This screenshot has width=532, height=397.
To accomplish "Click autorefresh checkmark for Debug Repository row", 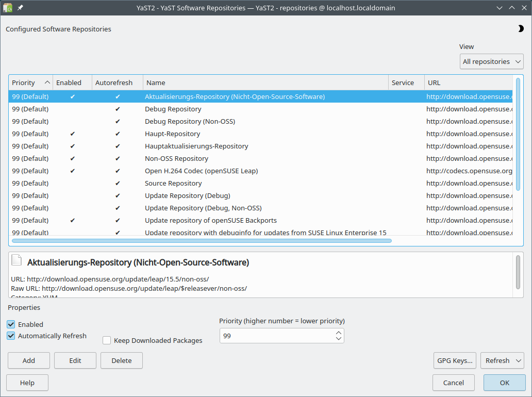I will point(118,109).
